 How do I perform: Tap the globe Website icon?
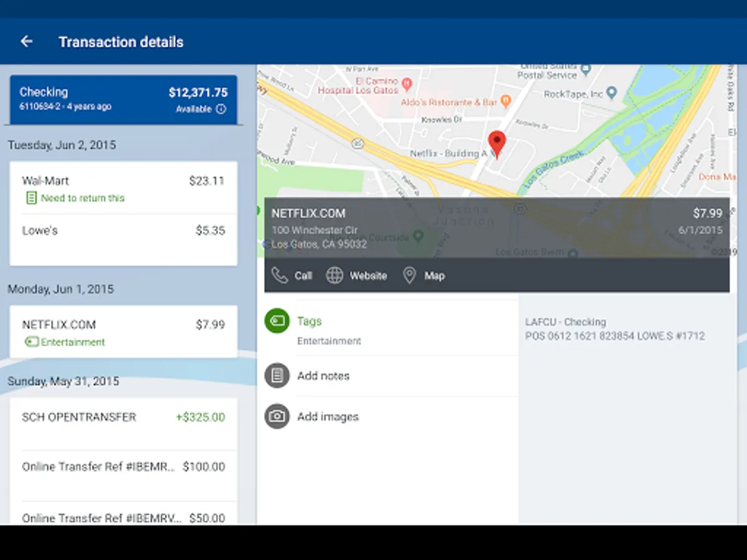[x=335, y=275]
